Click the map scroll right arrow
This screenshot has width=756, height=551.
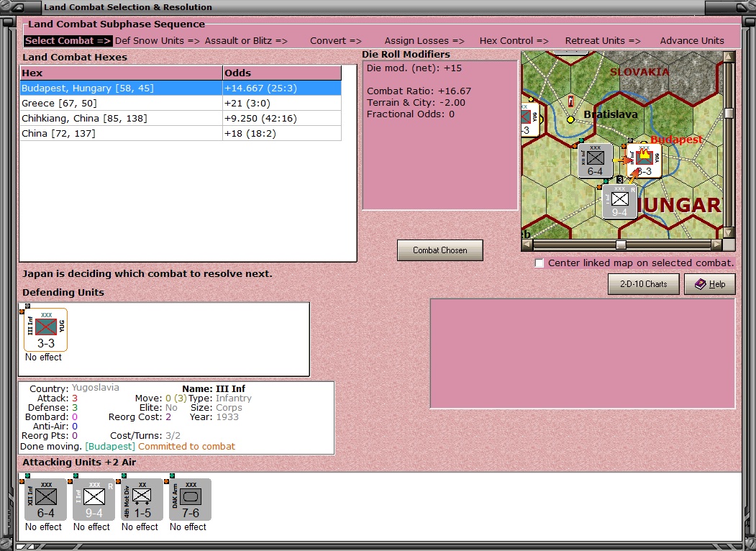[717, 245]
